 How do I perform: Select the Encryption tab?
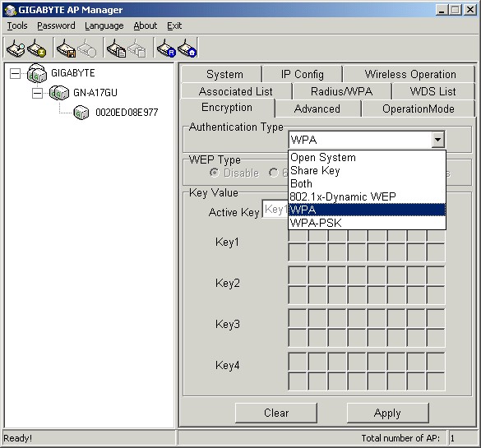[227, 108]
